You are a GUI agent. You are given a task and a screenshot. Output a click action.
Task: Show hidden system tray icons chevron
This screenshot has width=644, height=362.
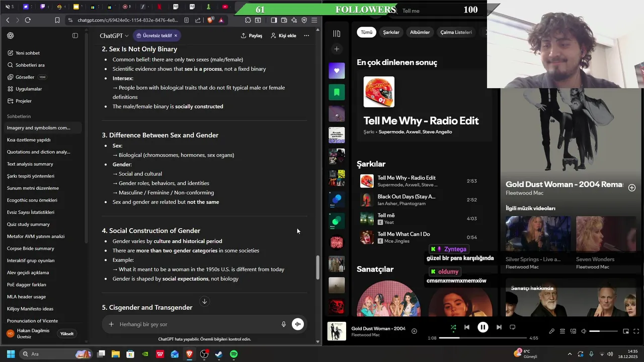tap(570, 354)
